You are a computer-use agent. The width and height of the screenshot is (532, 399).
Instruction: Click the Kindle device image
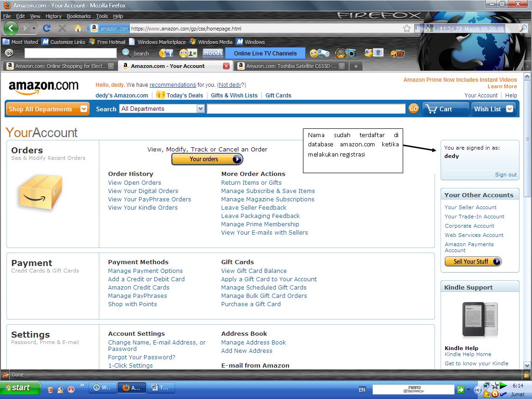point(479,320)
